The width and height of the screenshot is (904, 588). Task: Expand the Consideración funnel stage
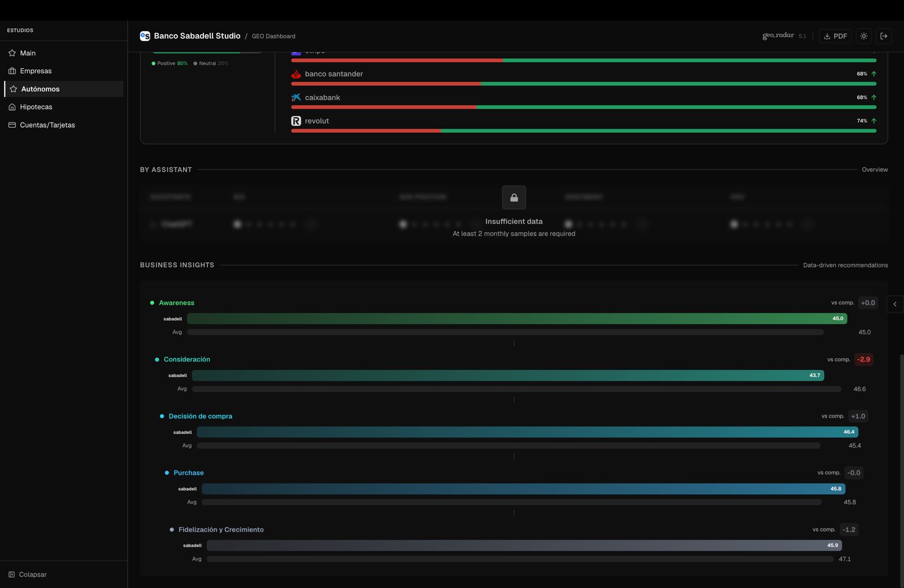click(x=186, y=359)
